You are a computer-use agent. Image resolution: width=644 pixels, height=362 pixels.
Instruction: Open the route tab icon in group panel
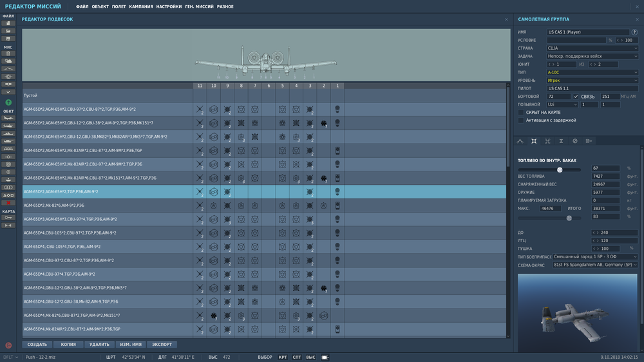pos(520,141)
